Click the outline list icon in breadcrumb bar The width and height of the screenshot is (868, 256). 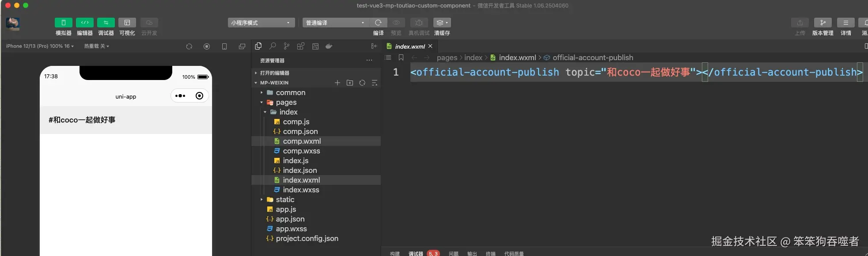click(x=388, y=57)
